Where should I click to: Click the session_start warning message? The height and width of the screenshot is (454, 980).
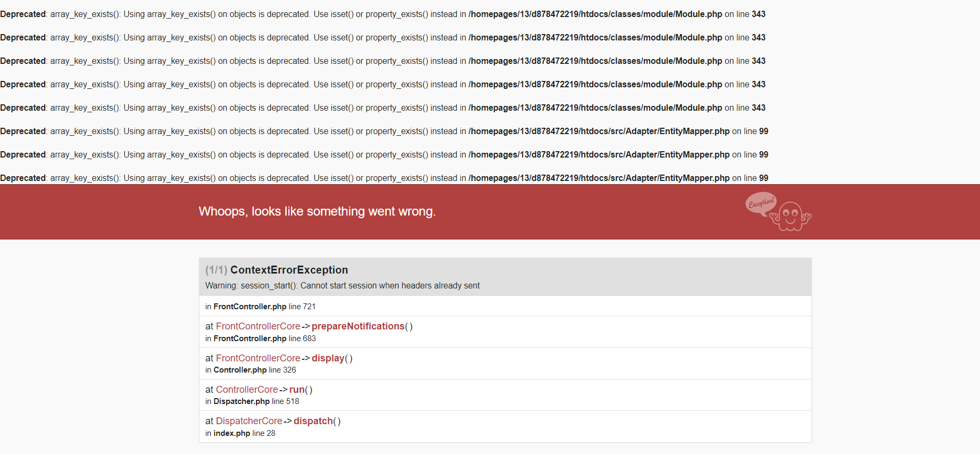[343, 286]
